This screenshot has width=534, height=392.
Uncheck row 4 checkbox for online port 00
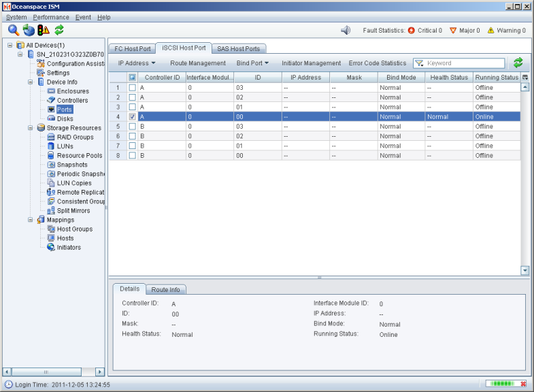pos(133,117)
